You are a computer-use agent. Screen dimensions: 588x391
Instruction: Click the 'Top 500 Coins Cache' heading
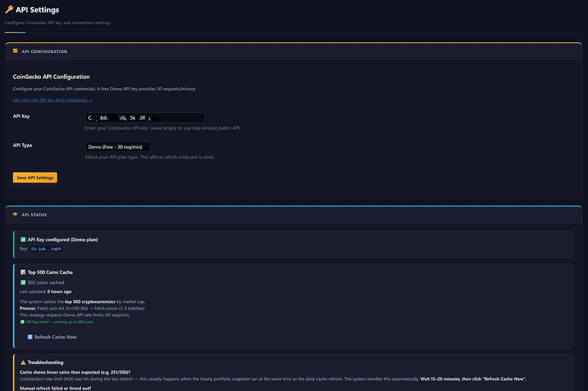click(x=50, y=272)
